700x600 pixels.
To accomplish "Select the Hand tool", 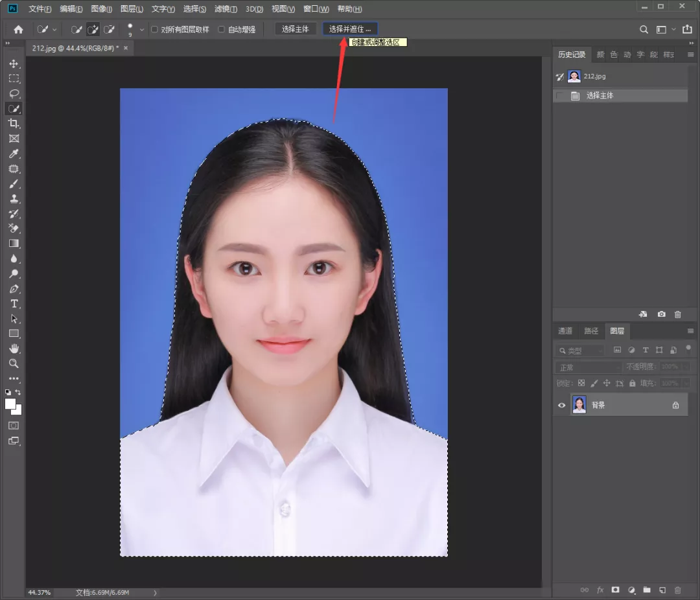I will [14, 349].
